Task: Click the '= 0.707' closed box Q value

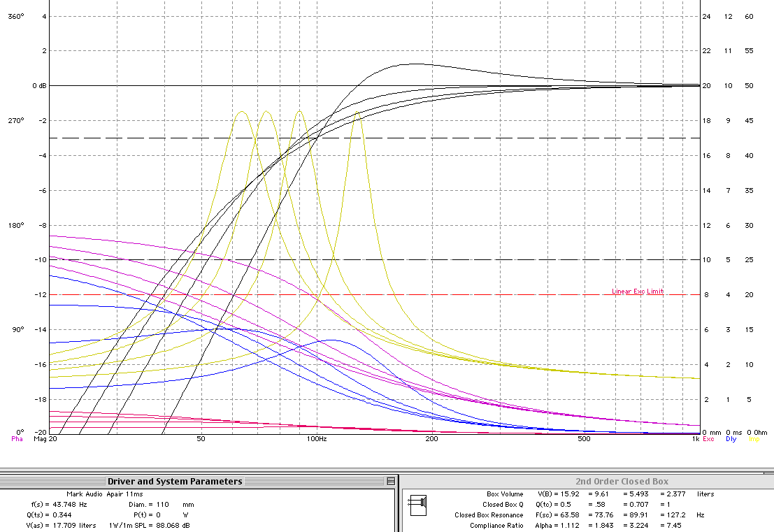Action: click(636, 504)
